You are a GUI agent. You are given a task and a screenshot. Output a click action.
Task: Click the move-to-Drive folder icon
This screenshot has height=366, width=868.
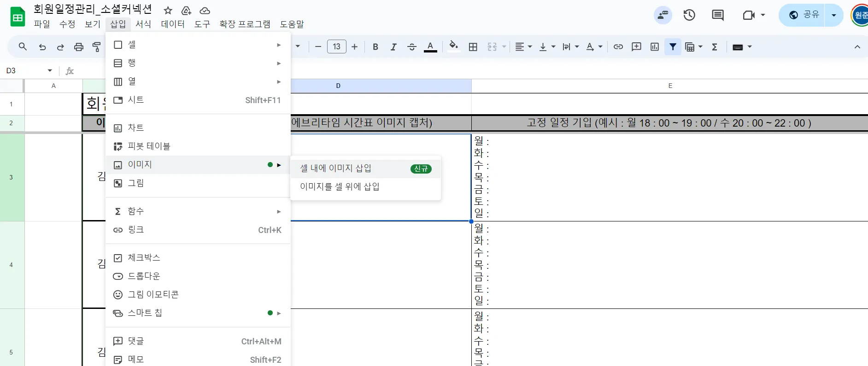[x=187, y=10]
